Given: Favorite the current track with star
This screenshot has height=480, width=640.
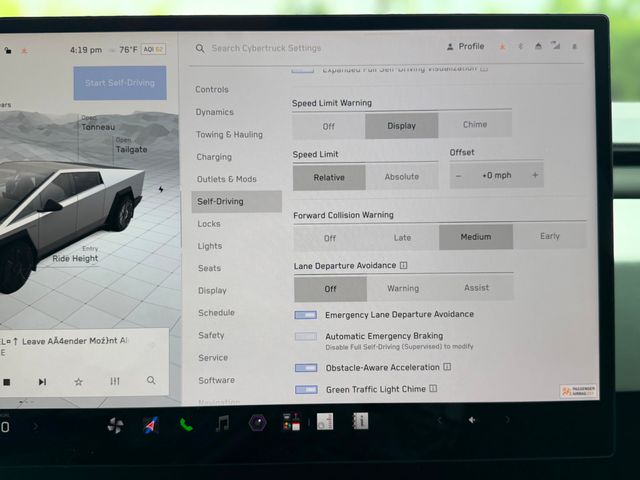Looking at the screenshot, I should 78,381.
